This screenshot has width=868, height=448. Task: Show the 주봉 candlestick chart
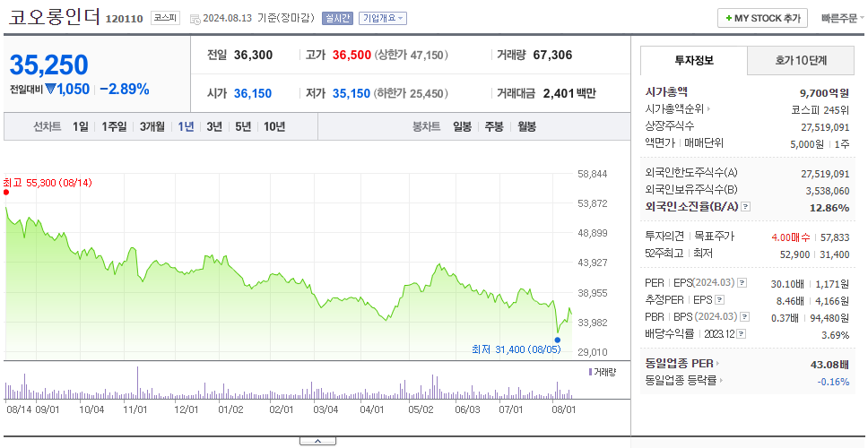point(494,126)
